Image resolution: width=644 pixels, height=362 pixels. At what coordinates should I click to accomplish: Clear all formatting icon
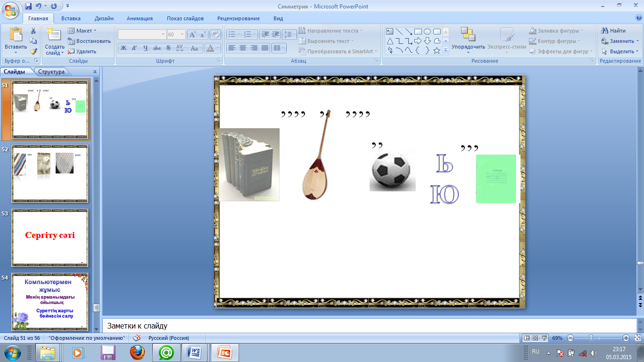point(215,34)
